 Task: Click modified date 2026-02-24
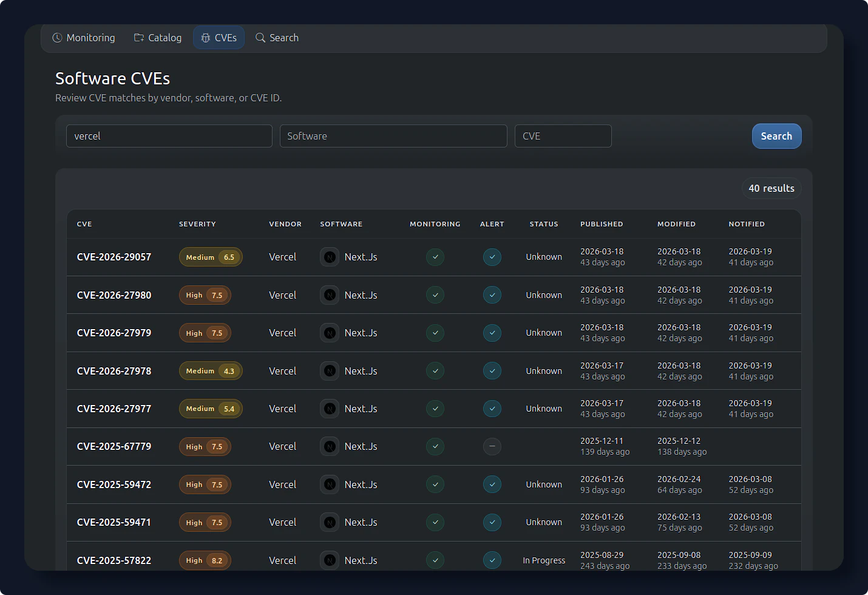point(679,479)
